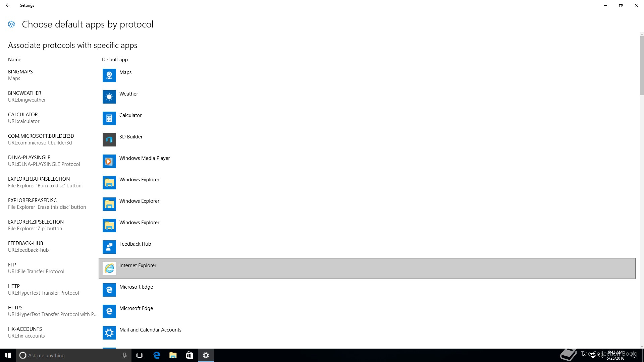Screen dimensions: 644x362
Task: Click Windows Explorer icon for EXPLORER.ZIPSELECTION
Action: (x=109, y=226)
